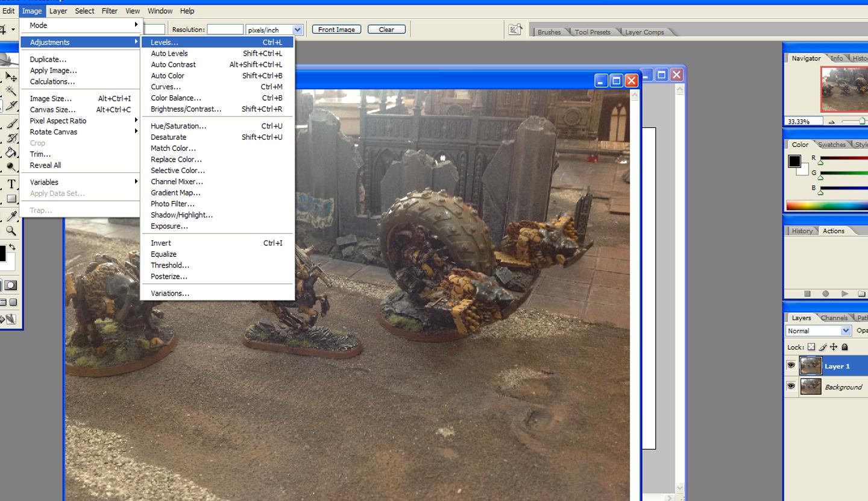Image resolution: width=868 pixels, height=501 pixels.
Task: Expand the Rotate Canvas submenu
Action: pos(80,131)
